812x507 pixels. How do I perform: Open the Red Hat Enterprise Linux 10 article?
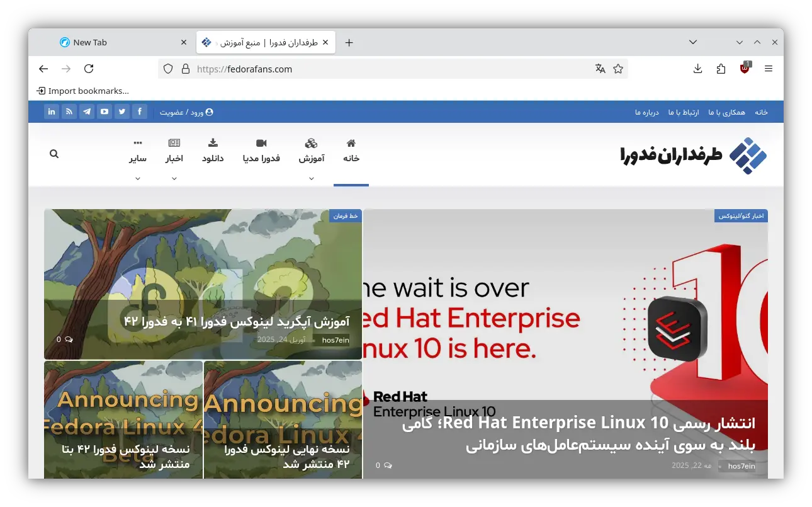pyautogui.click(x=579, y=434)
